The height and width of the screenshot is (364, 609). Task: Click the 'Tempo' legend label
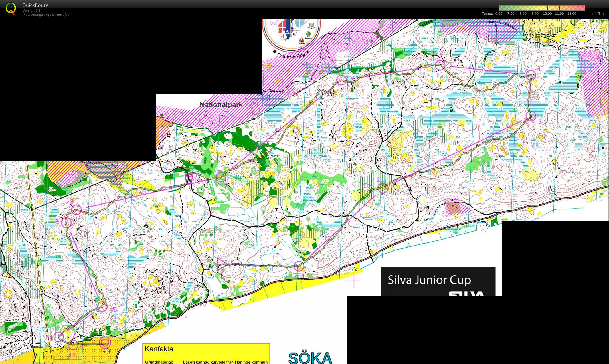click(x=487, y=13)
